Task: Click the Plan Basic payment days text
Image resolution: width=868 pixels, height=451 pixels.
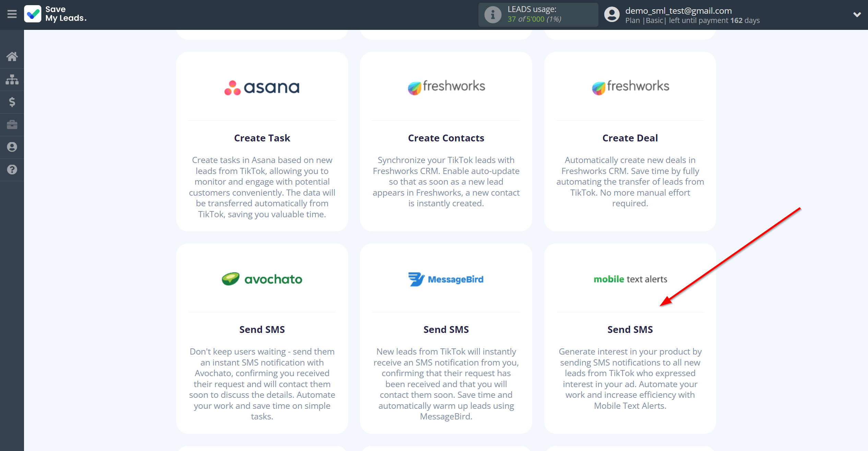Action: (692, 21)
